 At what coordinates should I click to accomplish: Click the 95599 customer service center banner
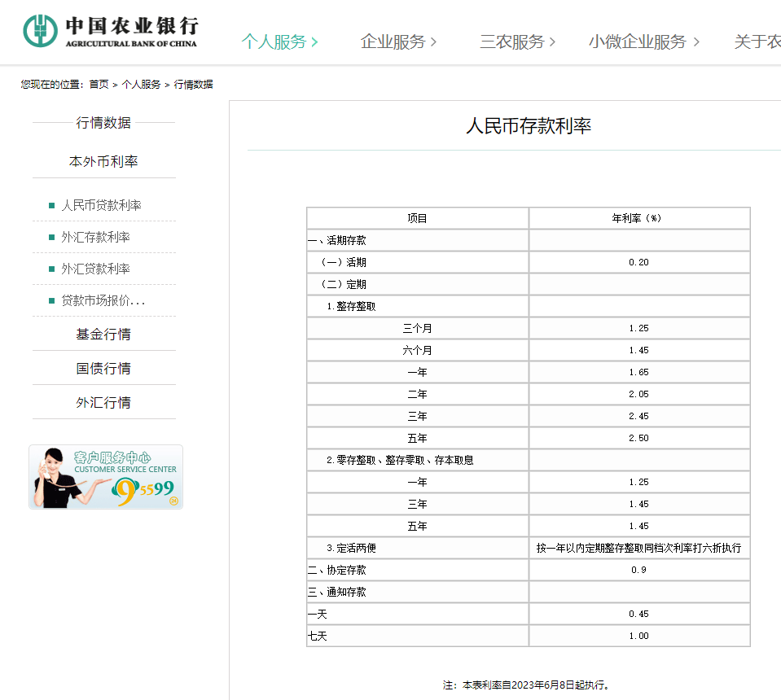click(x=106, y=477)
